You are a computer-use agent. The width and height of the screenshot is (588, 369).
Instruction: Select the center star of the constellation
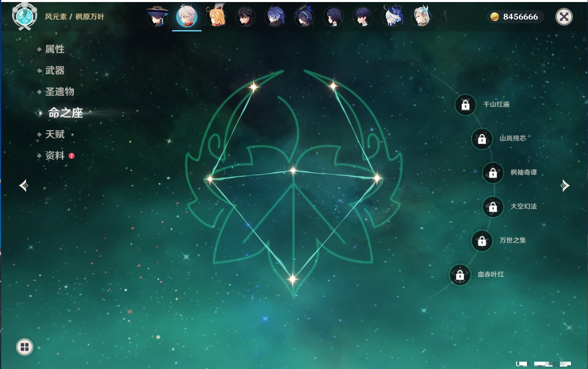tap(293, 170)
